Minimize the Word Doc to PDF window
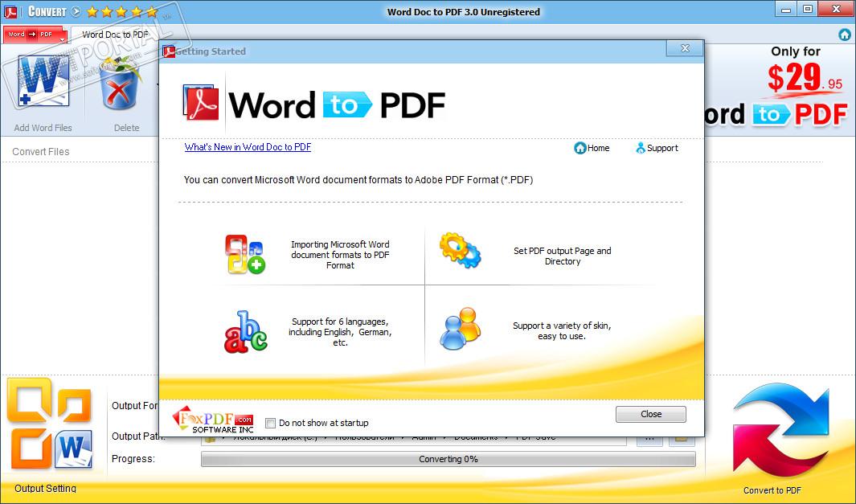This screenshot has width=856, height=504. [786, 10]
